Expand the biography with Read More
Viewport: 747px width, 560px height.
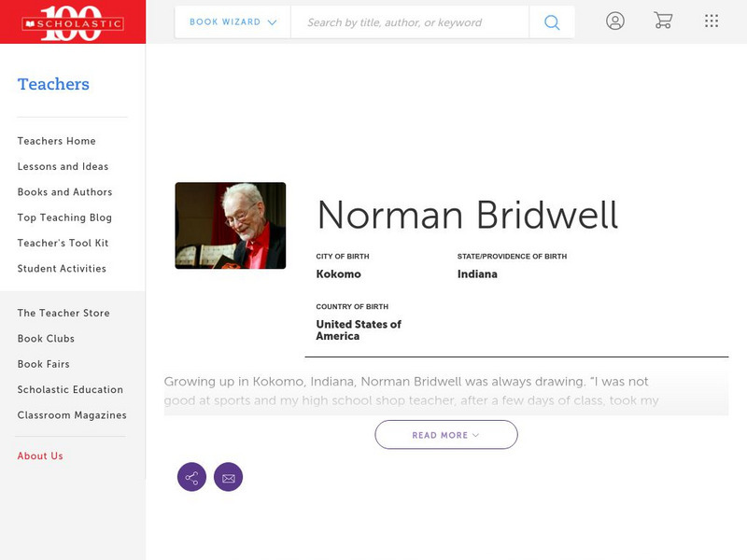[446, 435]
